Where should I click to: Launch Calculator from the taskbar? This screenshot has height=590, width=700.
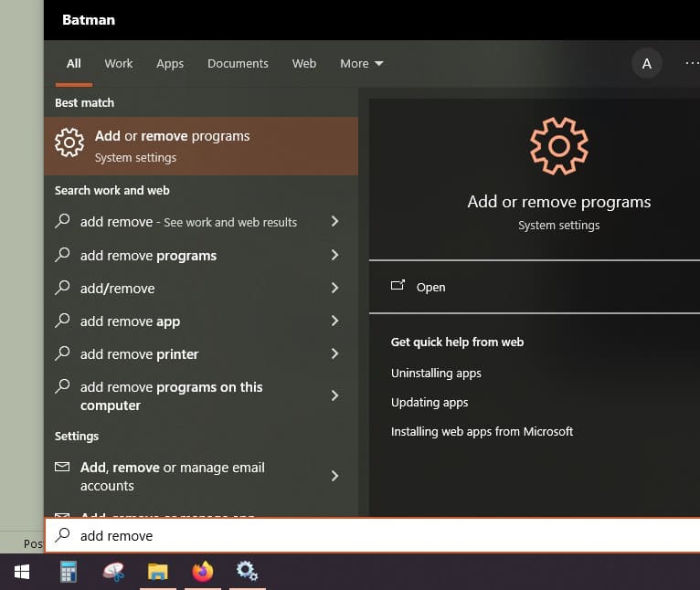click(x=69, y=572)
